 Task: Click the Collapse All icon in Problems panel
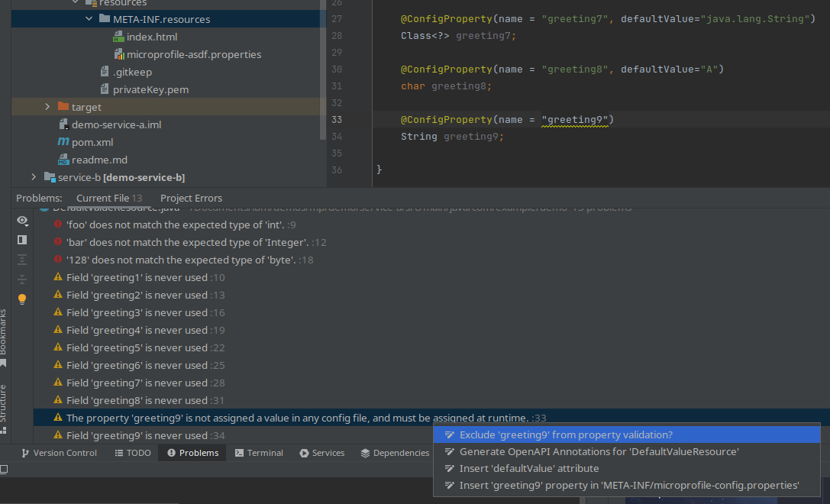pos(22,278)
